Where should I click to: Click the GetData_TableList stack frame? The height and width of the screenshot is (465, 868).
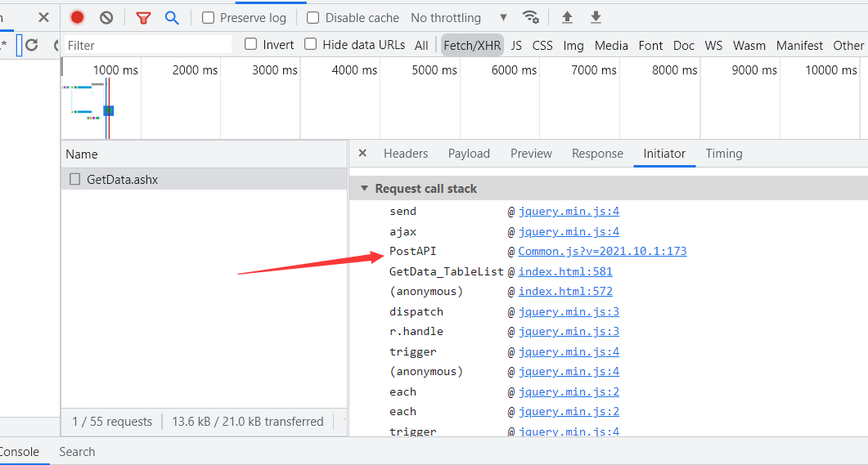click(446, 271)
